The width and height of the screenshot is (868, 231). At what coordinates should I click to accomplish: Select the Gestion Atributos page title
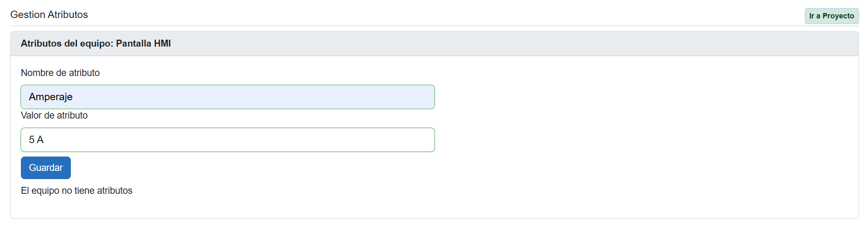point(49,15)
